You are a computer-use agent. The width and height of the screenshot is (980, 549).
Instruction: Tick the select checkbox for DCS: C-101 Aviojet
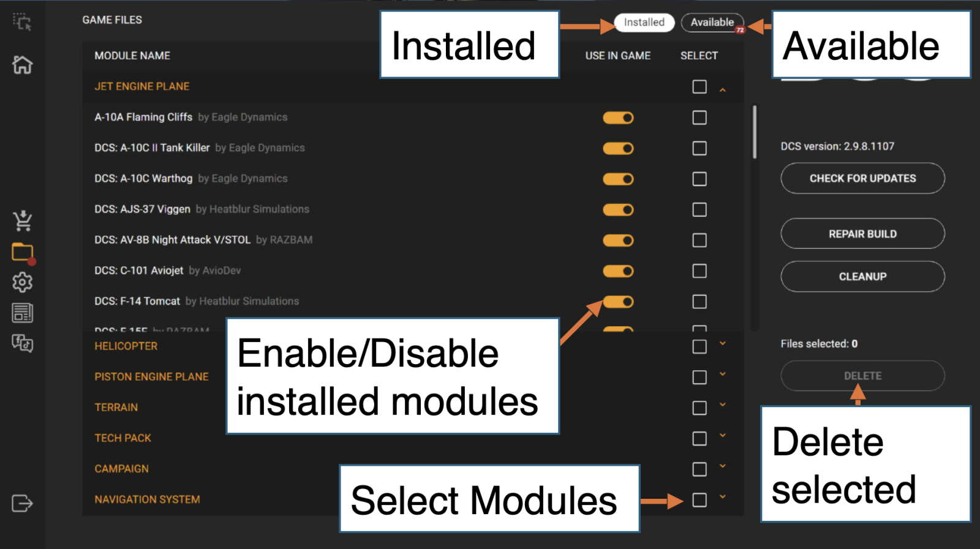point(699,271)
